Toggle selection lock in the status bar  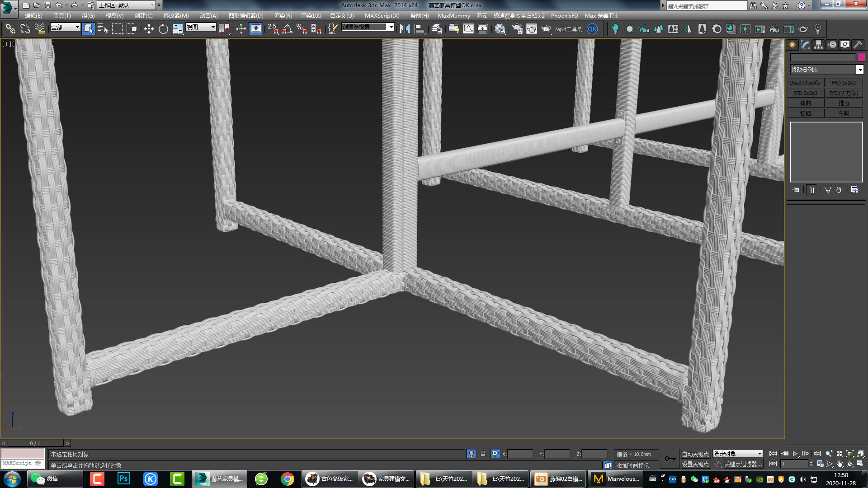click(x=483, y=454)
